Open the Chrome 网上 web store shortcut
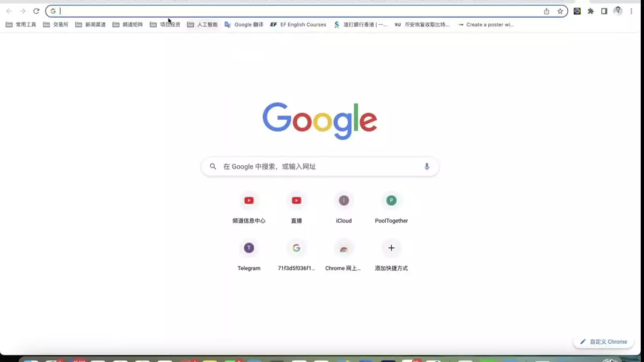 pyautogui.click(x=344, y=255)
